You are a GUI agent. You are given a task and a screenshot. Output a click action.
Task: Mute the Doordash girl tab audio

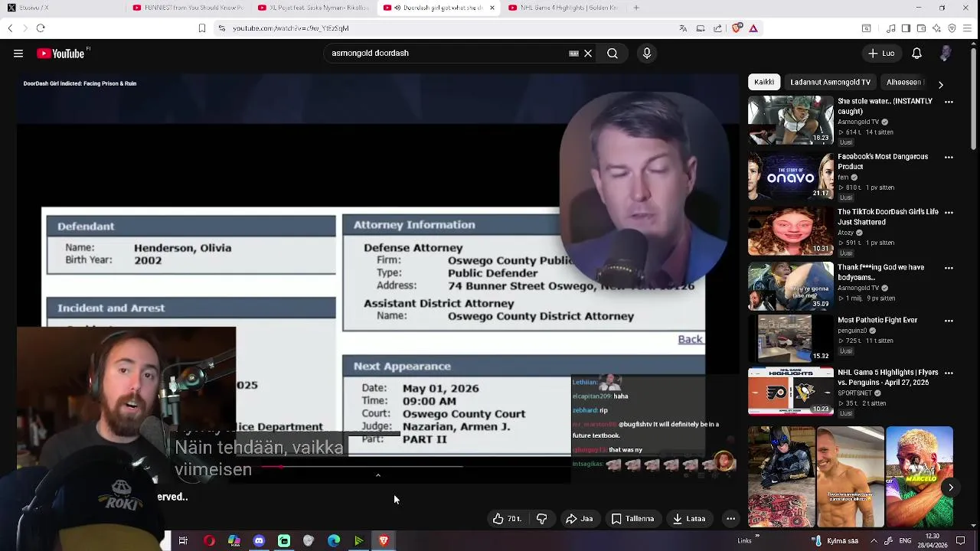point(398,8)
